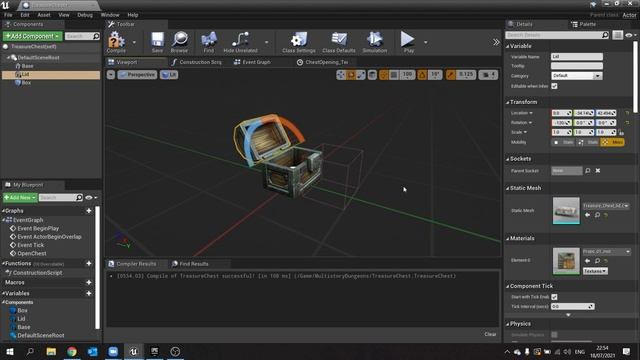Screen dimensions: 640x360
Task: Open the File menu
Action: 8,15
